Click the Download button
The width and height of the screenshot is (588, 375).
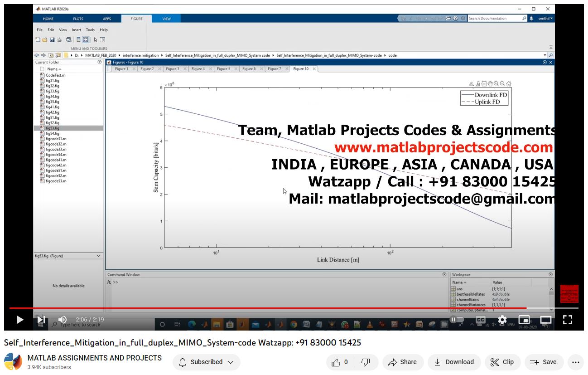pyautogui.click(x=454, y=362)
